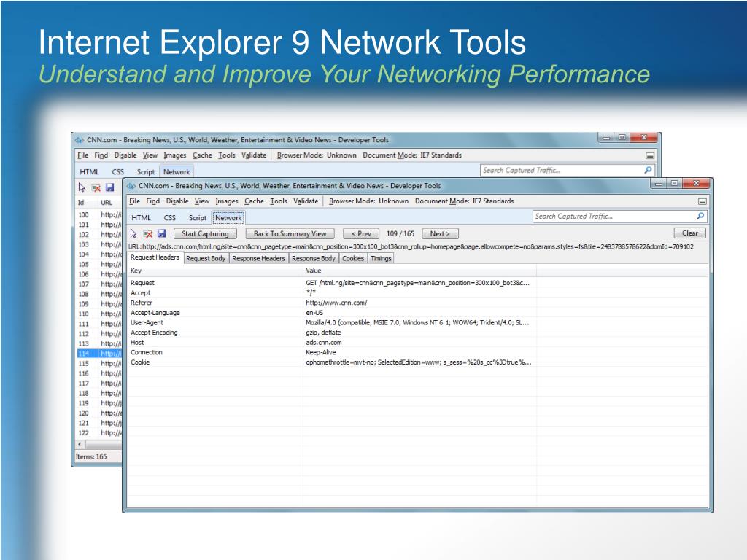
Task: Switch to the Script tab in front window
Action: [198, 217]
